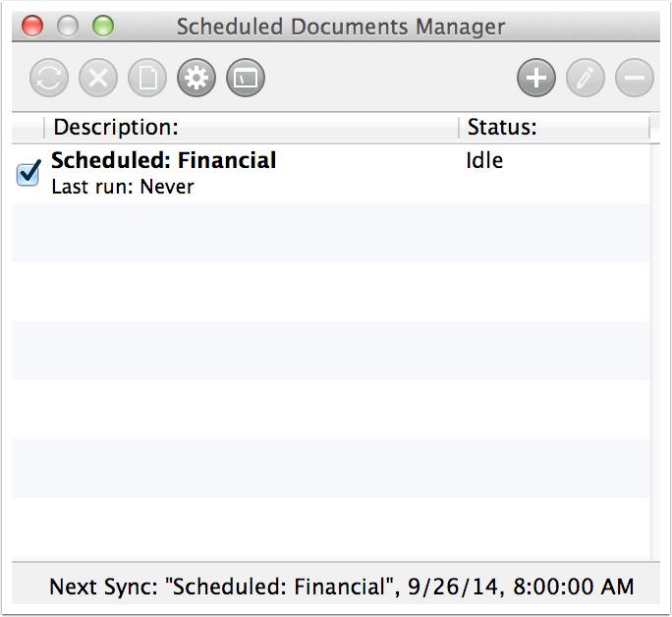This screenshot has height=617, width=672.
Task: Select the Scheduled: Financial row title
Action: click(164, 161)
